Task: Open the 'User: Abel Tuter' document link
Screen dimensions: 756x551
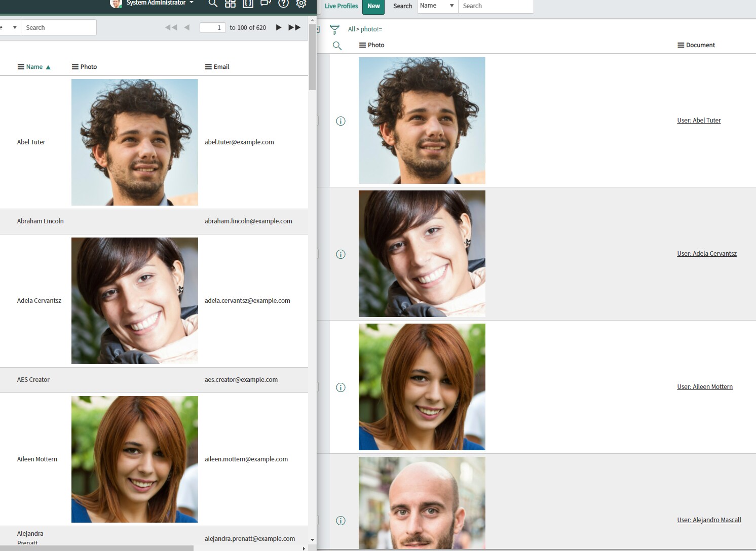Action: 699,121
